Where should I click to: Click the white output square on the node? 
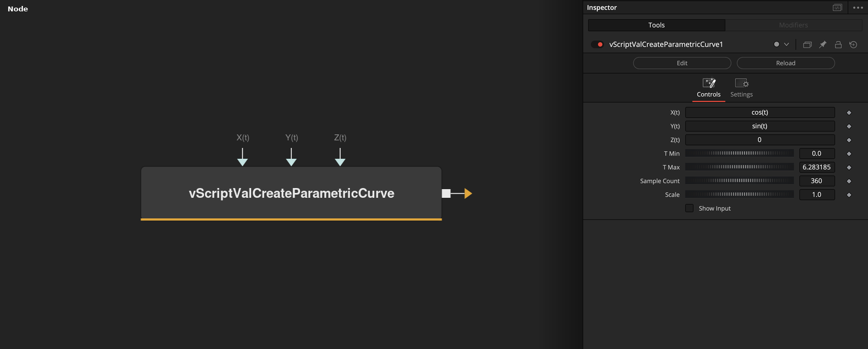click(x=446, y=193)
